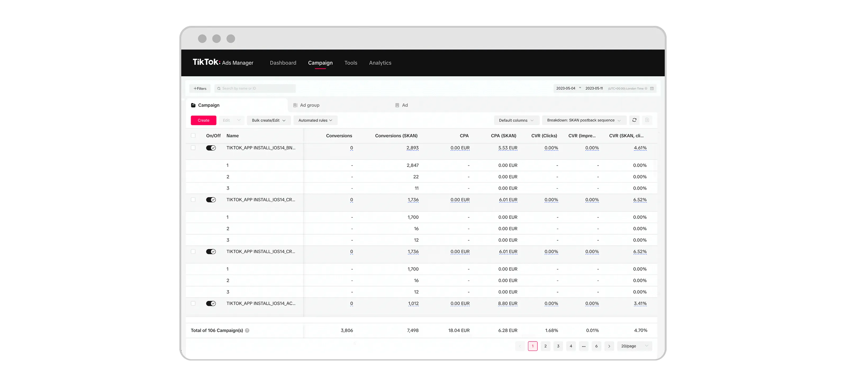Viewport: 868px width, 388px height.
Task: Check the IOS14_AC campaign row checkbox
Action: 193,303
